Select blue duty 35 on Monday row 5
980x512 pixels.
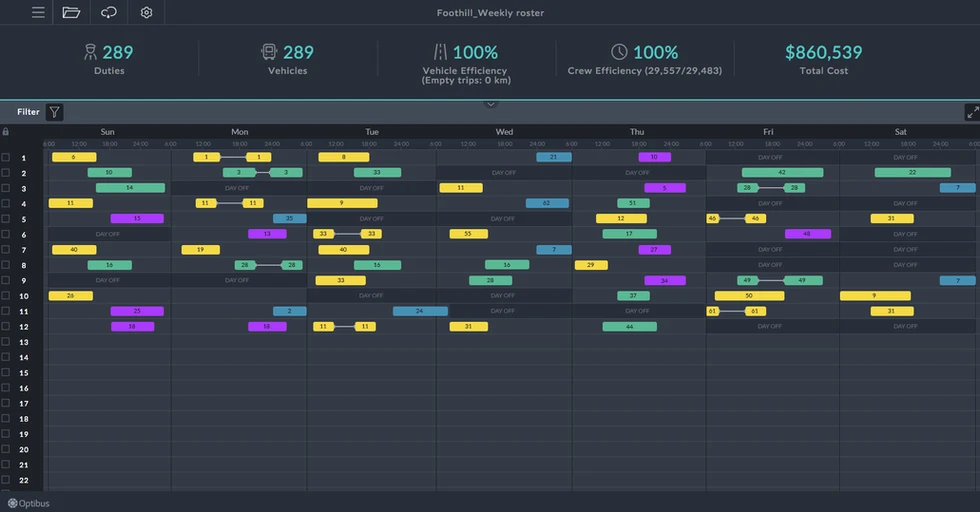click(289, 218)
